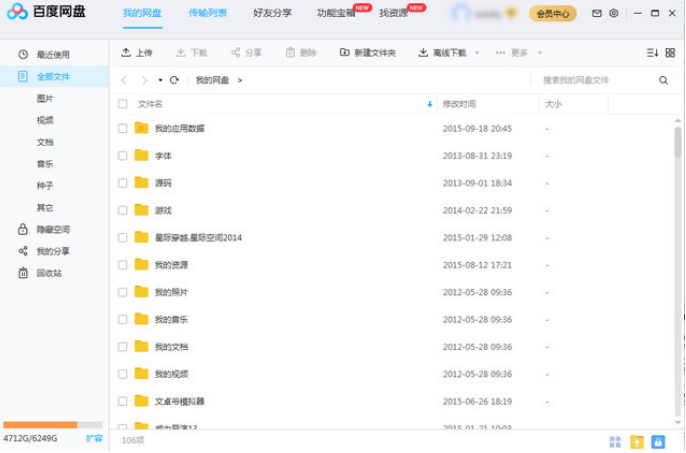Open the 好友分享 tab
Viewport: 686px width, 453px height.
pos(272,14)
